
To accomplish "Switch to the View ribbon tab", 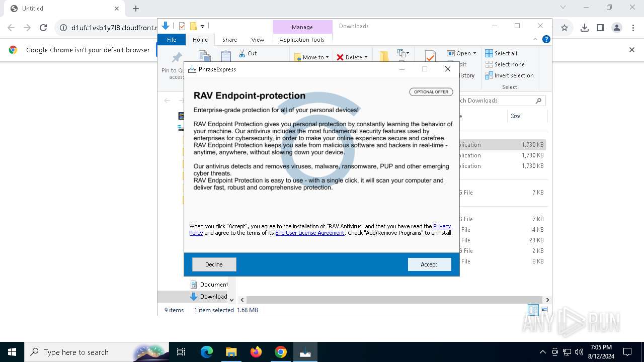I will (x=258, y=40).
